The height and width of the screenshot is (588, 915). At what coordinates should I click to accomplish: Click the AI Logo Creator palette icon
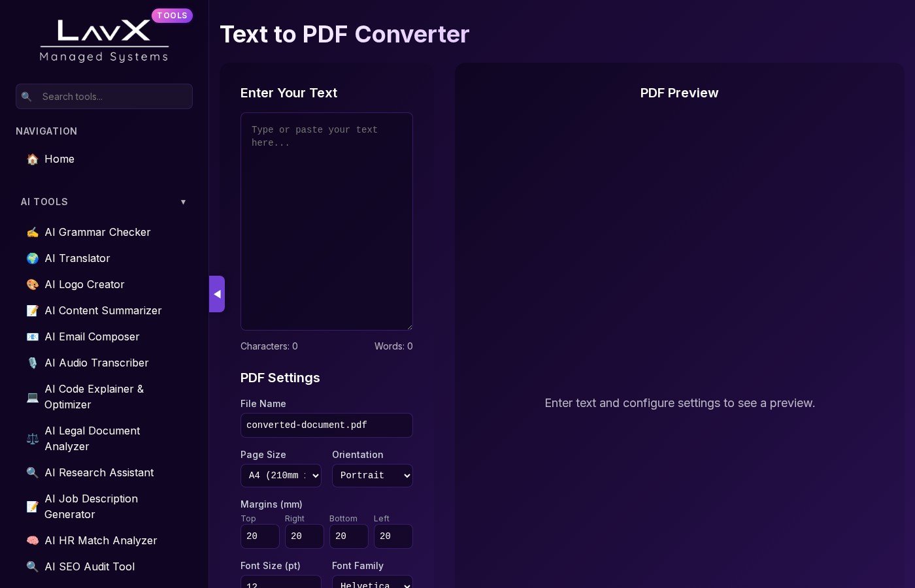click(32, 285)
